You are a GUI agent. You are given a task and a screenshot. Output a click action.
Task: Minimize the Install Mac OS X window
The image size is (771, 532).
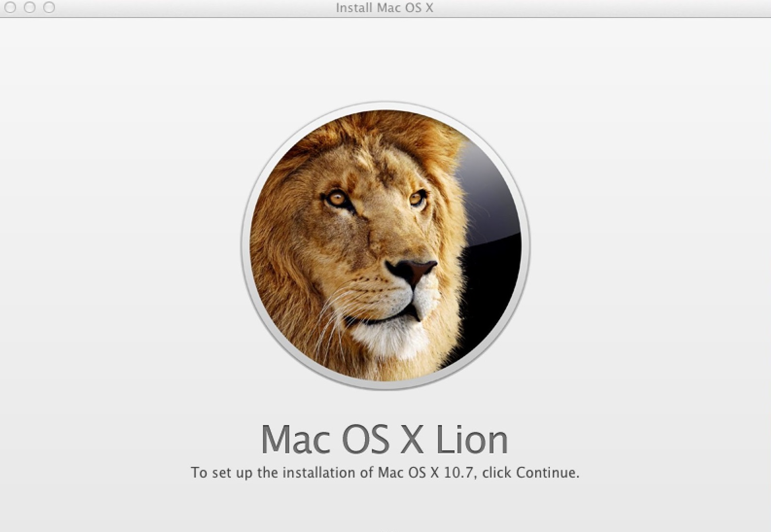click(x=30, y=7)
